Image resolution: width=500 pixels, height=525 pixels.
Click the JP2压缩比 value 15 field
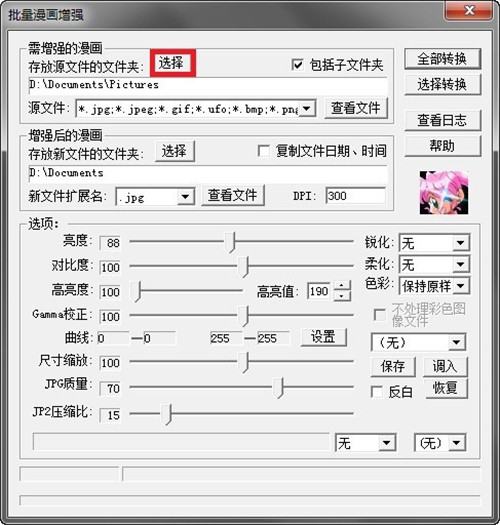(x=110, y=415)
